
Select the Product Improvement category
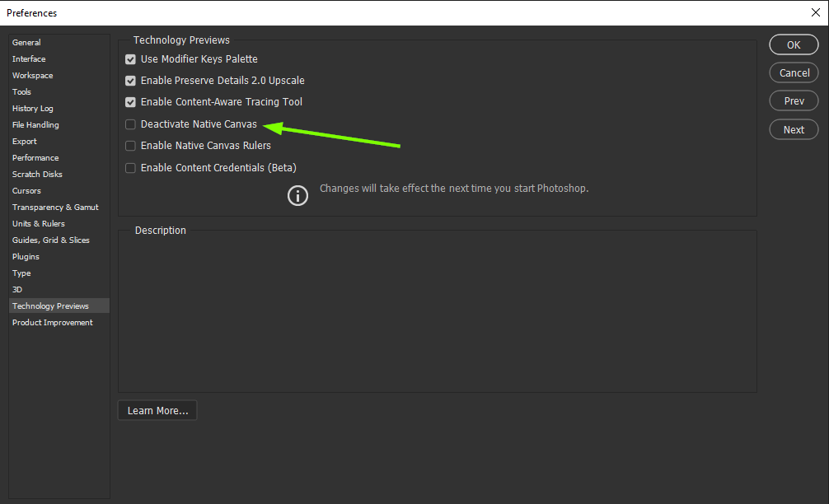pyautogui.click(x=52, y=322)
